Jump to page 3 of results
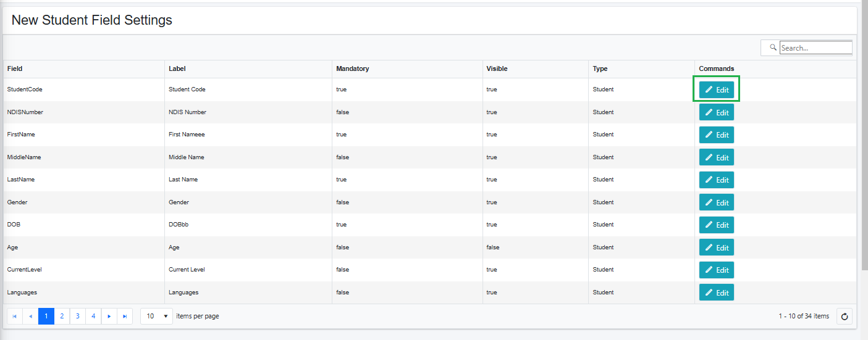868x340 pixels. click(78, 317)
